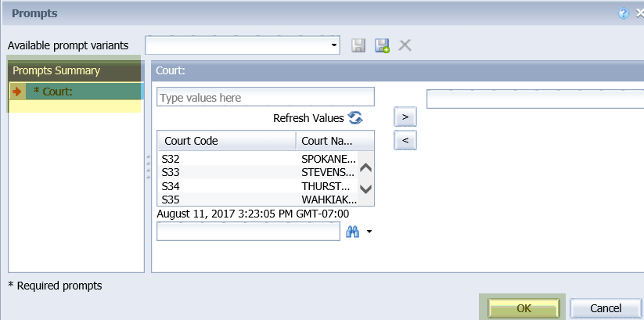The height and width of the screenshot is (320, 644).
Task: Select STEVENS court name cell
Action: point(328,172)
